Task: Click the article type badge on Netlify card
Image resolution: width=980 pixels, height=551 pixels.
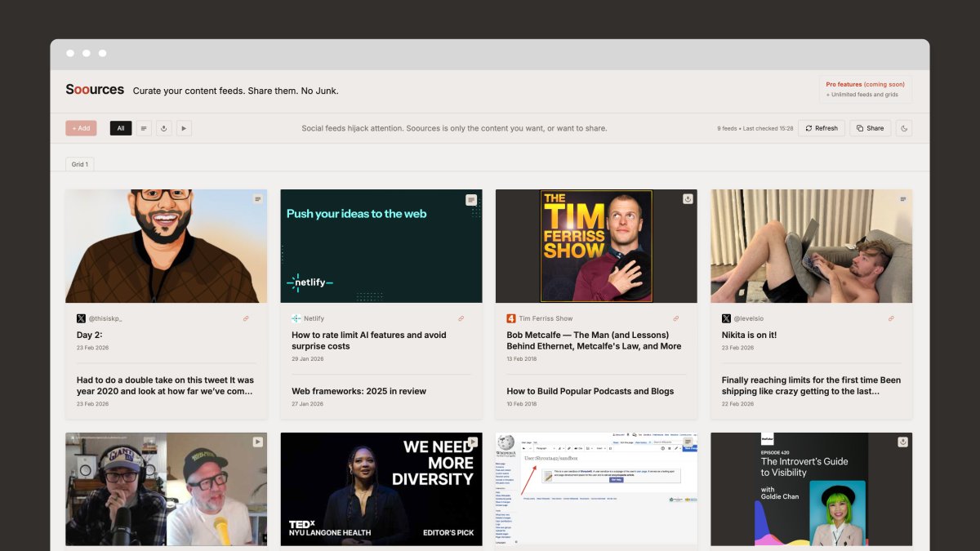Action: point(471,200)
